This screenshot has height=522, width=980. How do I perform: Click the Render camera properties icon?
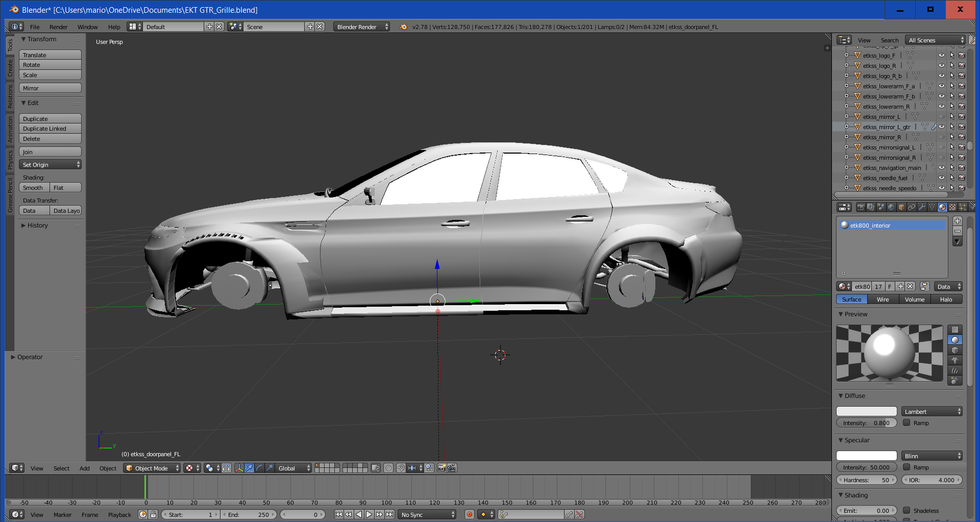(x=861, y=207)
